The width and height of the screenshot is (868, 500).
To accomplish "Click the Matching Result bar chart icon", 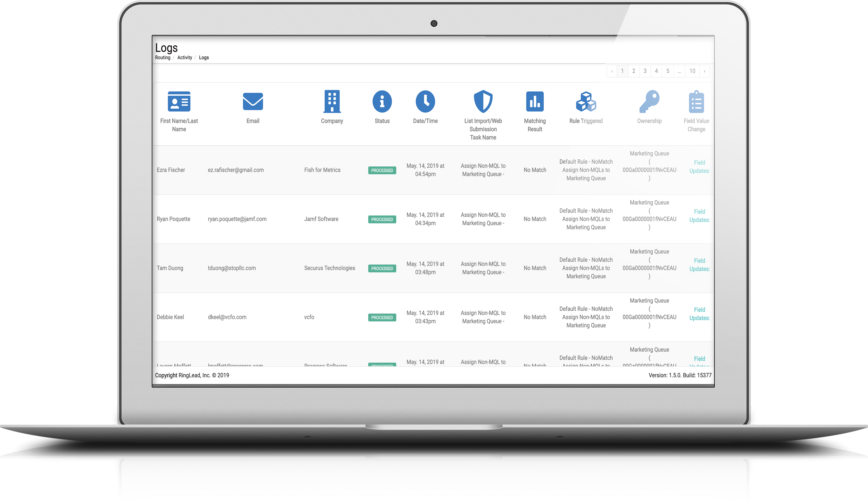I will 535,101.
